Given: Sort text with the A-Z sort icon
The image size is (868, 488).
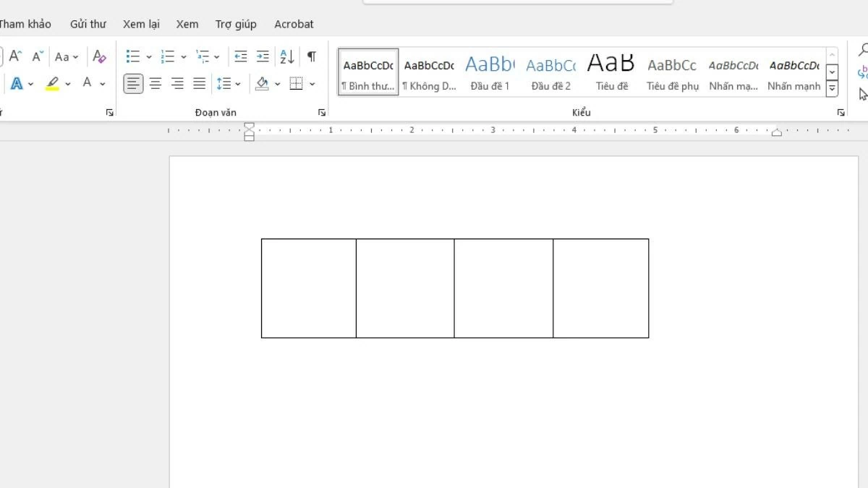Looking at the screenshot, I should click(x=287, y=56).
